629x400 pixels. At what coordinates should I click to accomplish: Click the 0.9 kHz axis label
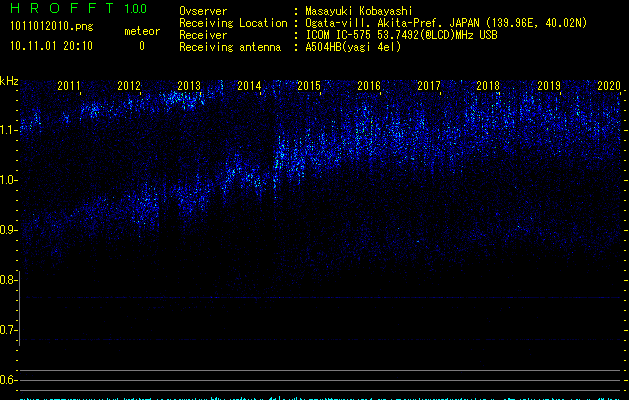coord(7,230)
